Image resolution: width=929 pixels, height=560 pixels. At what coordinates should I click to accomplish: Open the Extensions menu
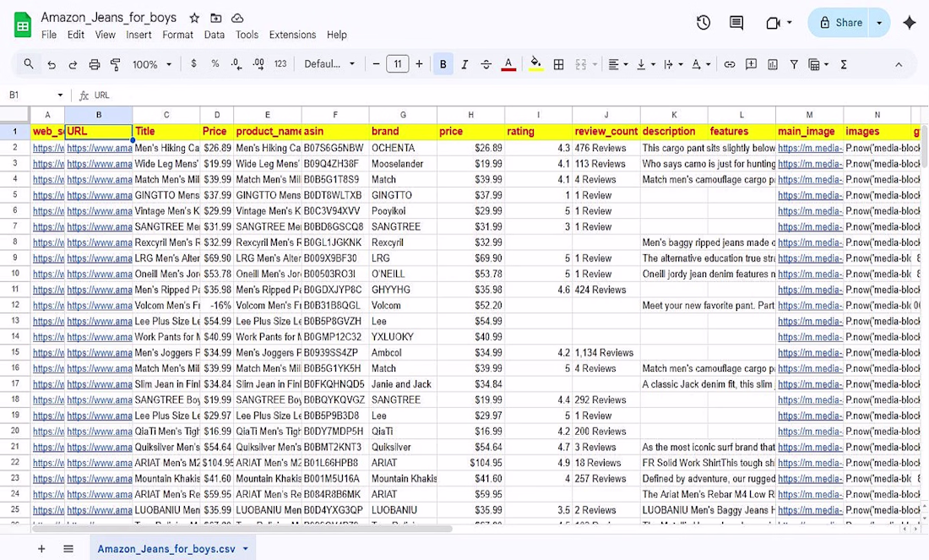(293, 35)
